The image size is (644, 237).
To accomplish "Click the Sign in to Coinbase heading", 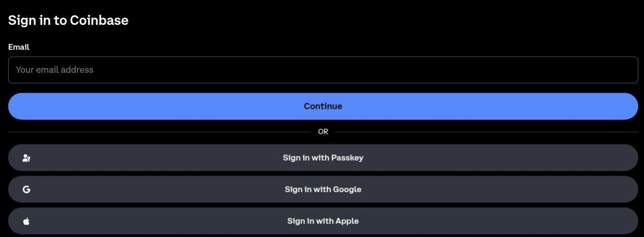I will click(68, 20).
